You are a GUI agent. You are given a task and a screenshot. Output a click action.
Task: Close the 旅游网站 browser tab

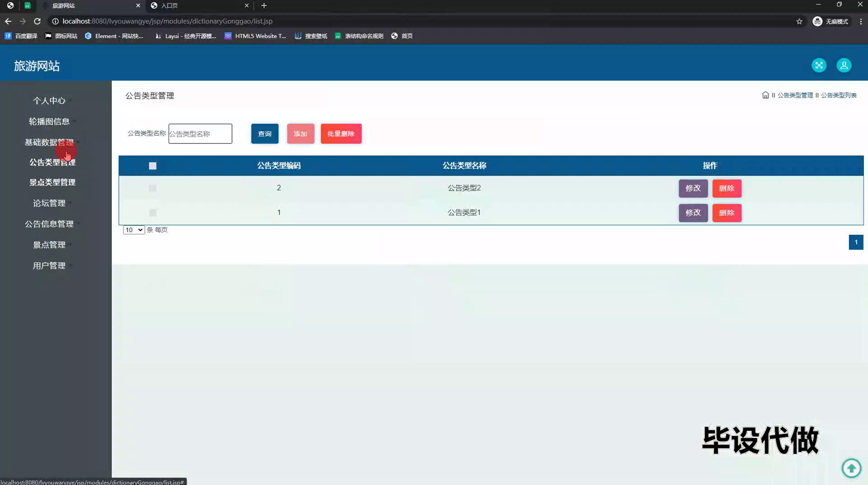tap(138, 5)
